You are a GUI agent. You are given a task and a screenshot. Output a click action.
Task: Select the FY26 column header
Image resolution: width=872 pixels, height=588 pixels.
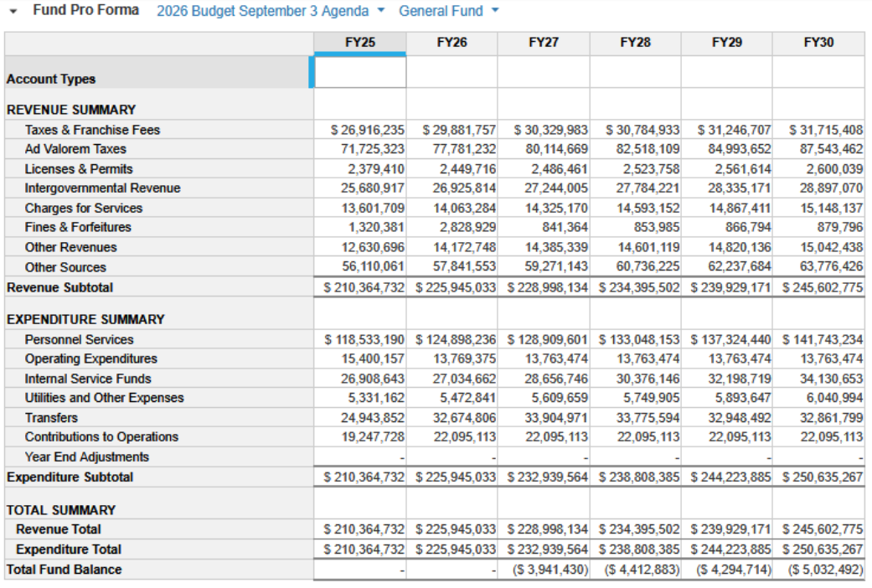[451, 43]
